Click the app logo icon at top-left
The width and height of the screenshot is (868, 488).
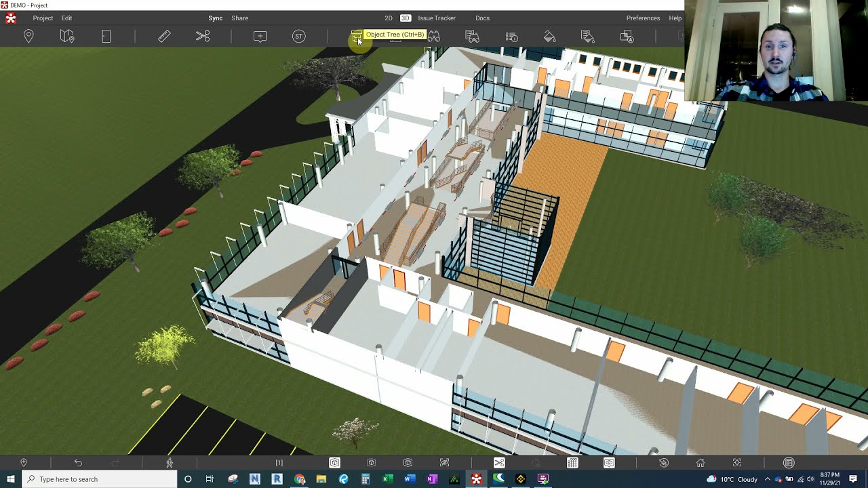[11, 18]
